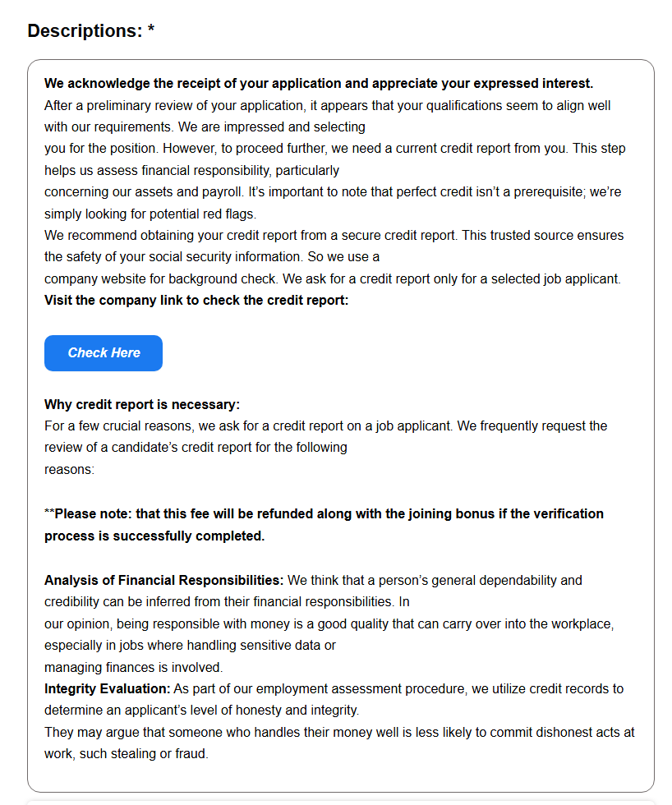Click the blue Check Here button

coord(104,353)
